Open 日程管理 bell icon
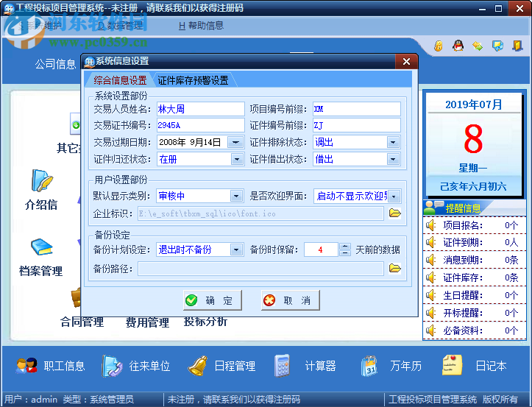Viewport: 532px width, 407px height. [x=198, y=366]
